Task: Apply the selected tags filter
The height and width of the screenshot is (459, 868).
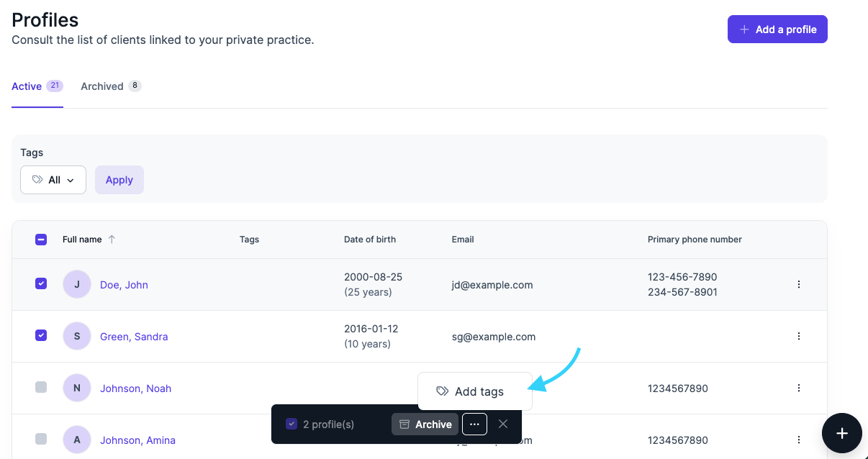Action: [x=119, y=180]
